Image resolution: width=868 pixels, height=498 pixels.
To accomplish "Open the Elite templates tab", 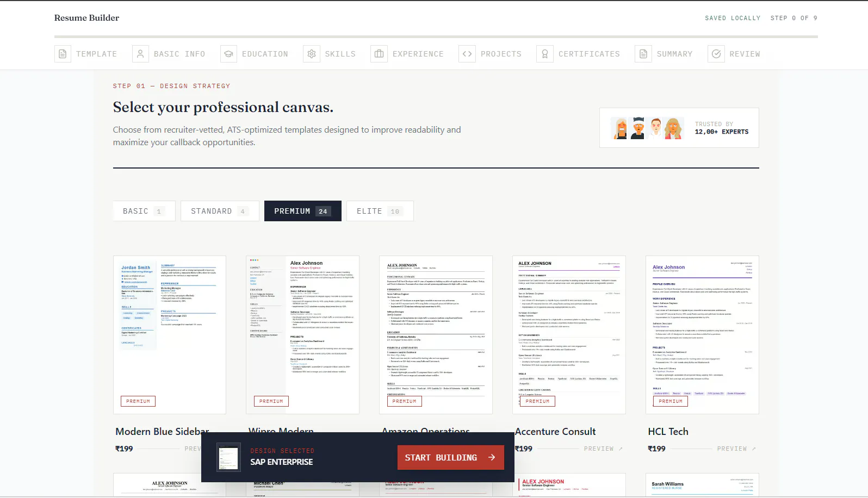I will click(380, 211).
